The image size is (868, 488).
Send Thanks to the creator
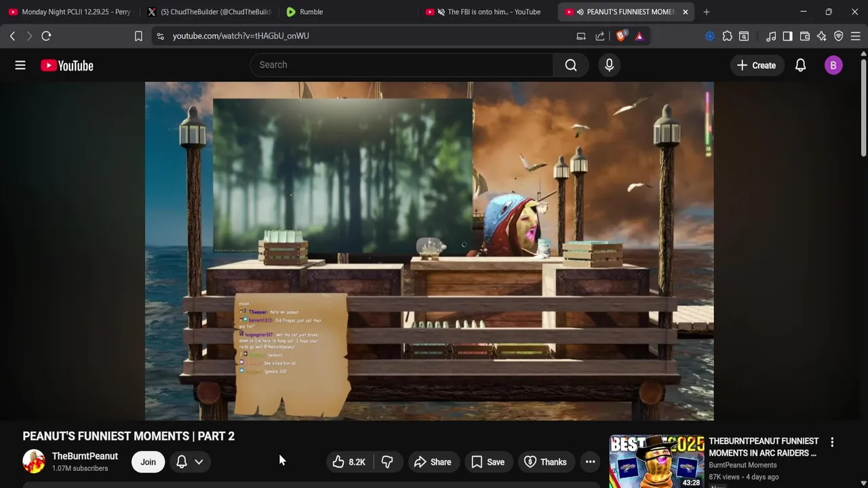click(545, 462)
